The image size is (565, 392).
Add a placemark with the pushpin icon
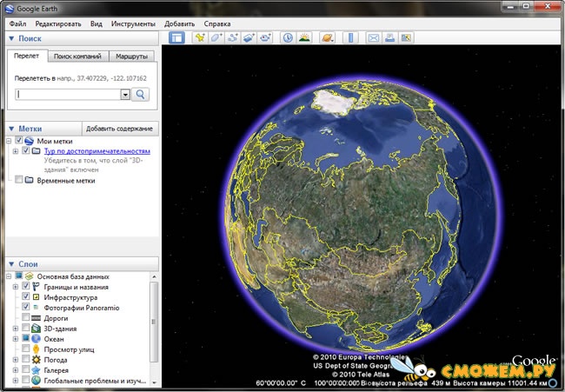[x=200, y=37]
